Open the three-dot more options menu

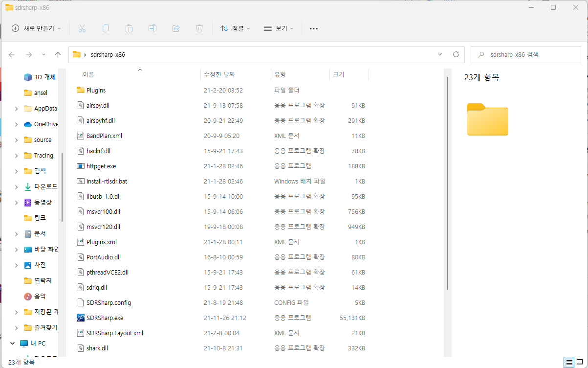point(314,28)
